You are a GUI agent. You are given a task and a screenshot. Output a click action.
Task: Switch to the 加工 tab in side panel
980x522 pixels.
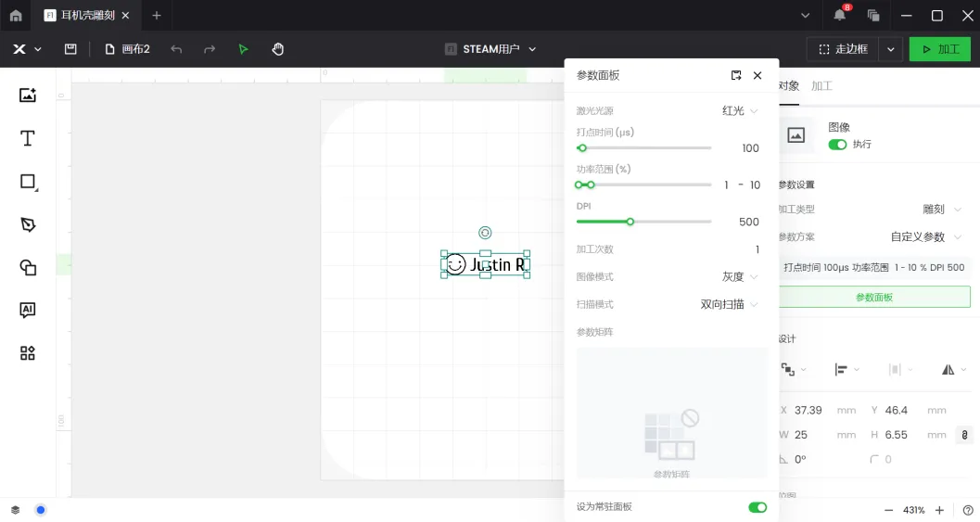point(821,85)
